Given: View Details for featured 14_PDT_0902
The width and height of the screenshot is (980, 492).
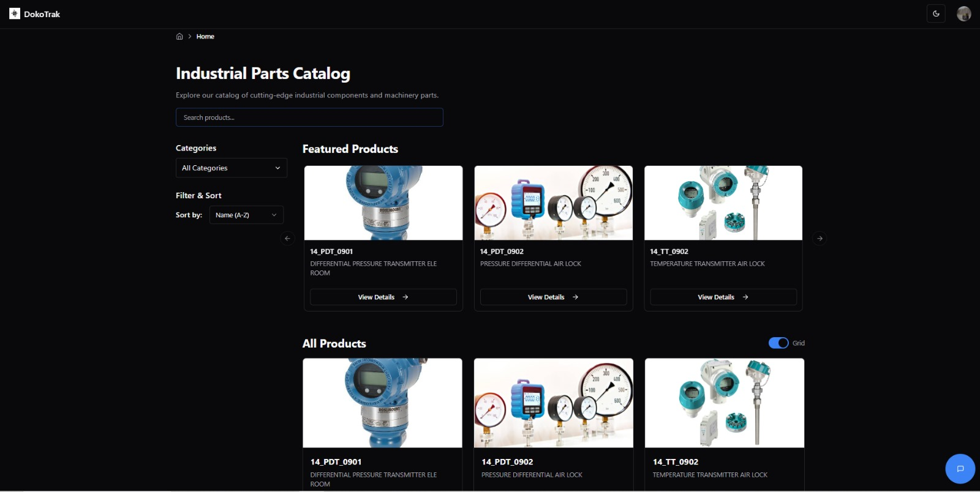Looking at the screenshot, I should 553,297.
